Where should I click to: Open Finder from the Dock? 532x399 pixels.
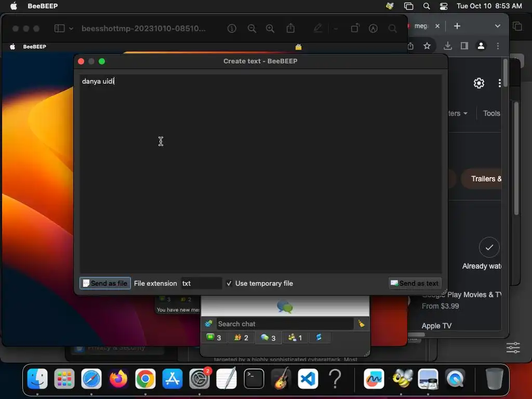pos(37,379)
